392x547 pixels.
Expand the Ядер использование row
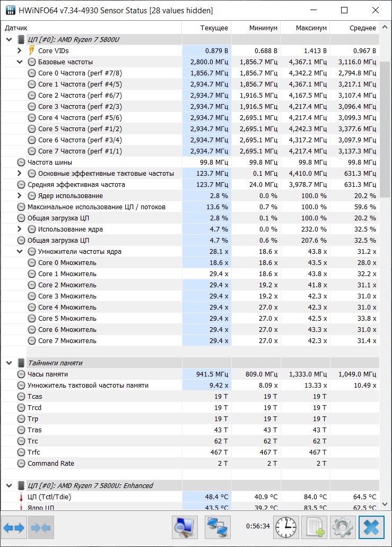[20, 196]
